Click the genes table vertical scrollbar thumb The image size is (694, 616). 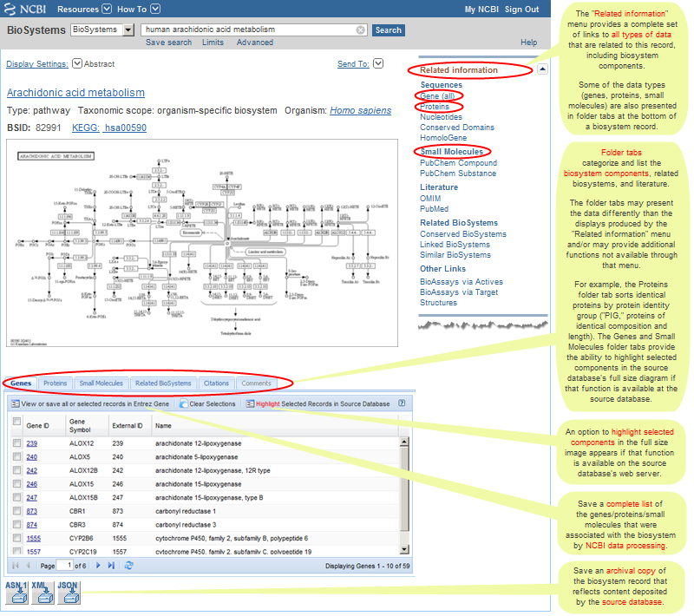tap(404, 488)
